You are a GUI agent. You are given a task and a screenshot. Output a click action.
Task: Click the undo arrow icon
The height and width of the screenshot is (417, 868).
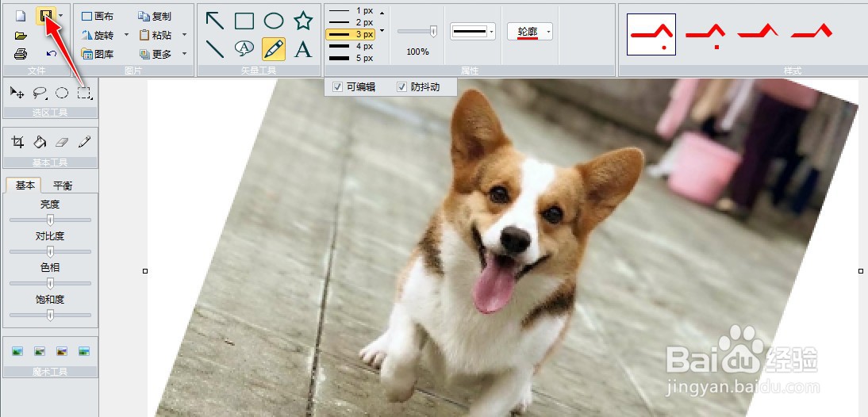coord(52,54)
